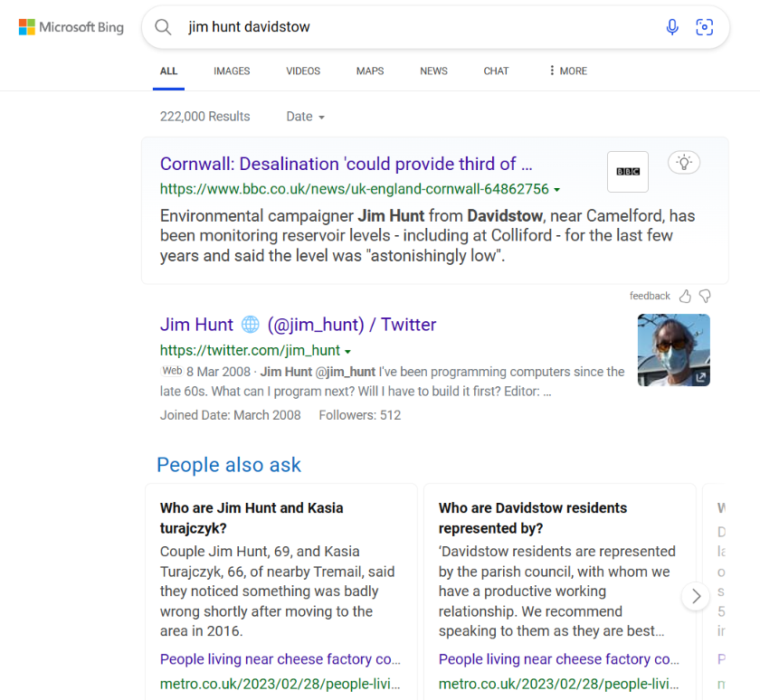This screenshot has width=760, height=700.
Task: Click 'Who are Jim Hunt and Kasia turajczyk?' question
Action: (x=252, y=518)
